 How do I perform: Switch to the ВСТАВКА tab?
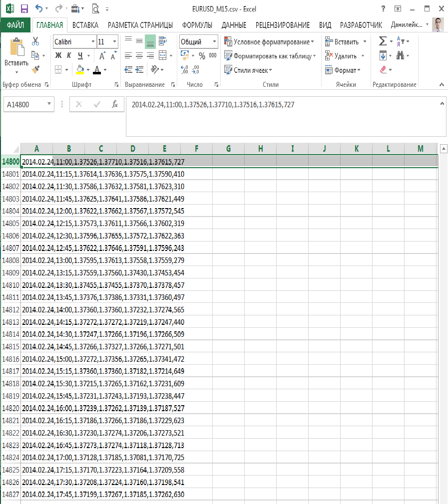[x=85, y=25]
